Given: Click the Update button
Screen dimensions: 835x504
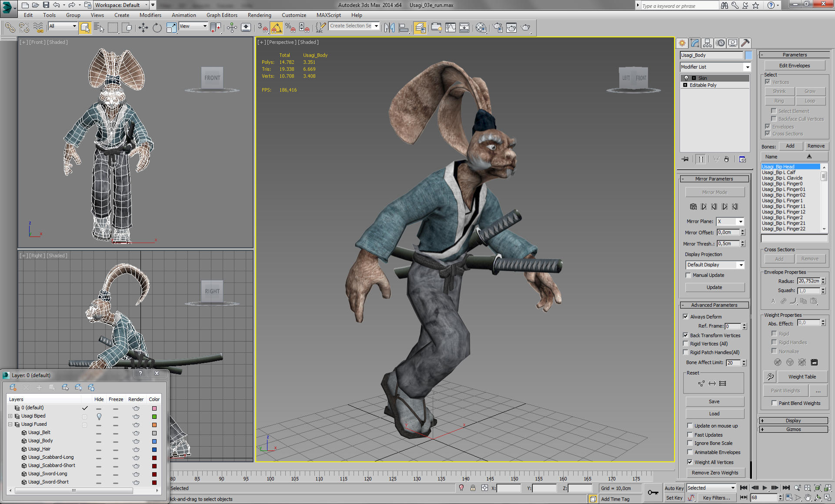Looking at the screenshot, I should pos(715,287).
